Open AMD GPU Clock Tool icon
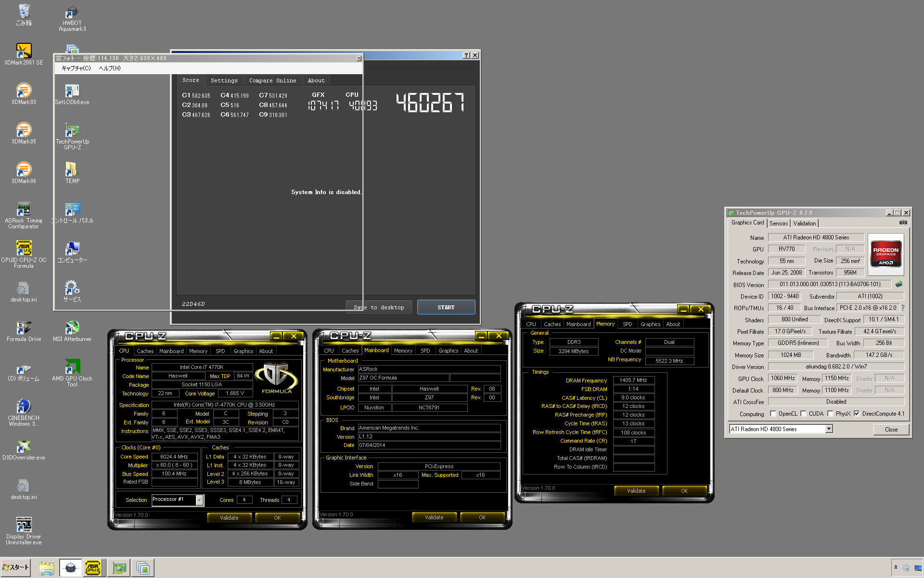Image resolution: width=924 pixels, height=578 pixels. pos(72,373)
